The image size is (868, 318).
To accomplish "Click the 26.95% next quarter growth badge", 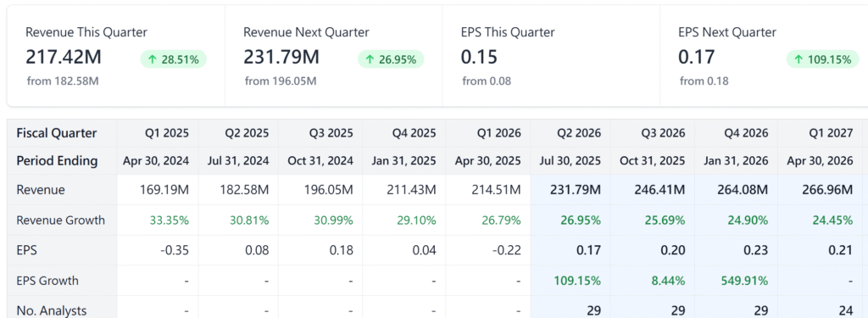I will 391,59.
